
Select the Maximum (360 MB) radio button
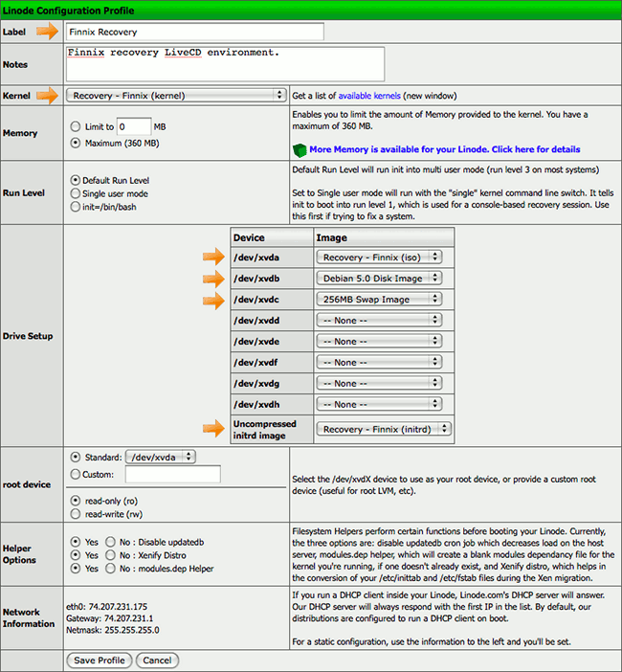click(76, 143)
